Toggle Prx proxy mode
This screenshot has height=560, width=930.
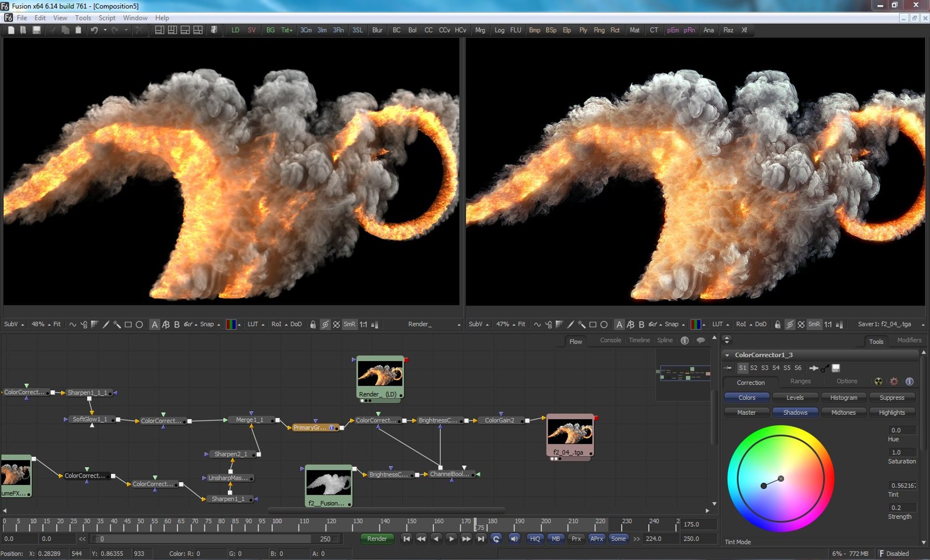pyautogui.click(x=576, y=539)
